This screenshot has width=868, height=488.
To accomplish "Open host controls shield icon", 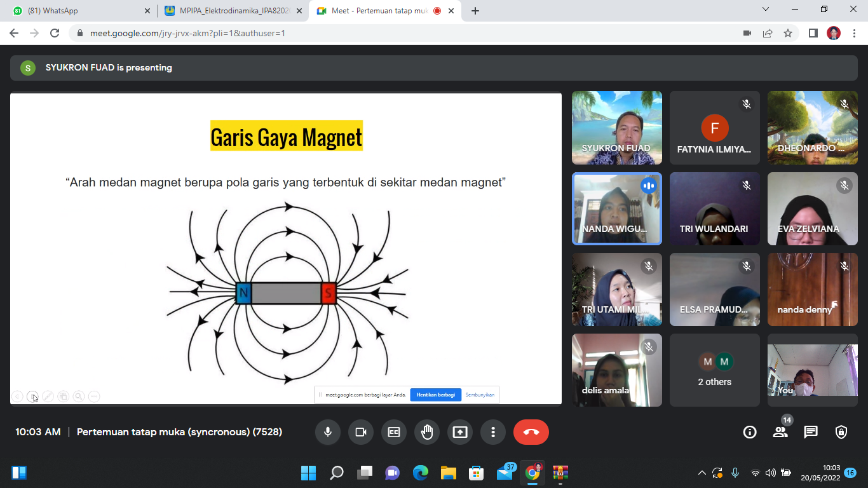I will coord(841,432).
